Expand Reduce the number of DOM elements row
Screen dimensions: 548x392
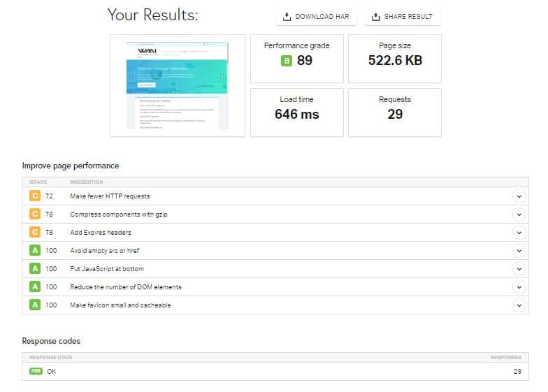click(519, 287)
